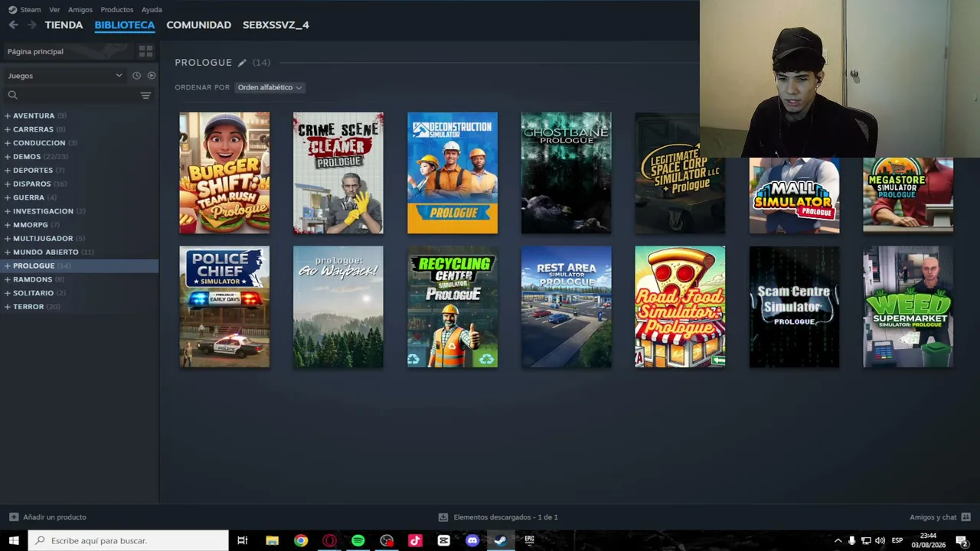980x551 pixels.
Task: Expand the CARRERAS collection
Action: point(8,129)
